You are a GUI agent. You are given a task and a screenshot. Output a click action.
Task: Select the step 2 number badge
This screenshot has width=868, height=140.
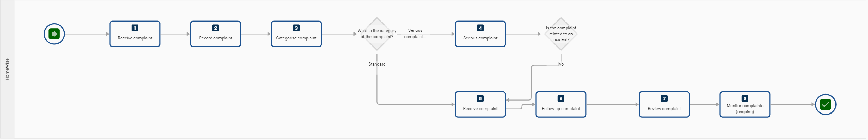point(215,28)
